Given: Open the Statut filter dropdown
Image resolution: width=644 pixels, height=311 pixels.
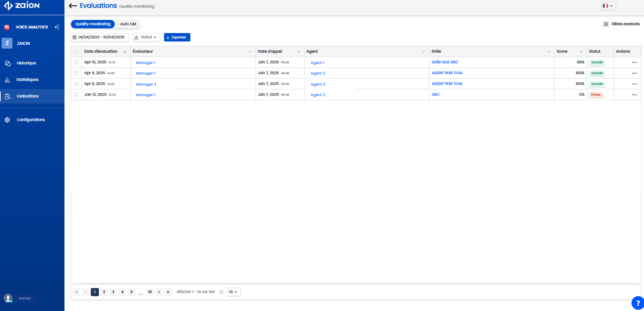Looking at the screenshot, I should click(146, 37).
